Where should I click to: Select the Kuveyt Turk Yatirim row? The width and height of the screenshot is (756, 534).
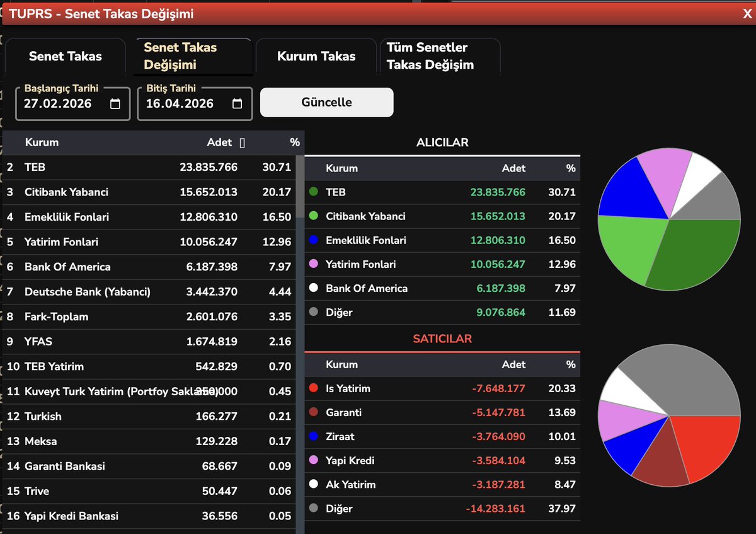tap(149, 392)
